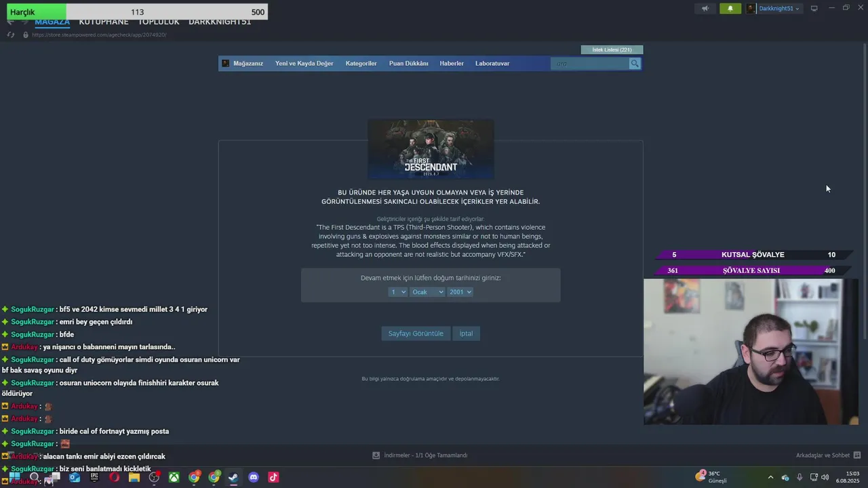
Task: Click the KÜTÜPHANE tab
Action: pos(103,22)
